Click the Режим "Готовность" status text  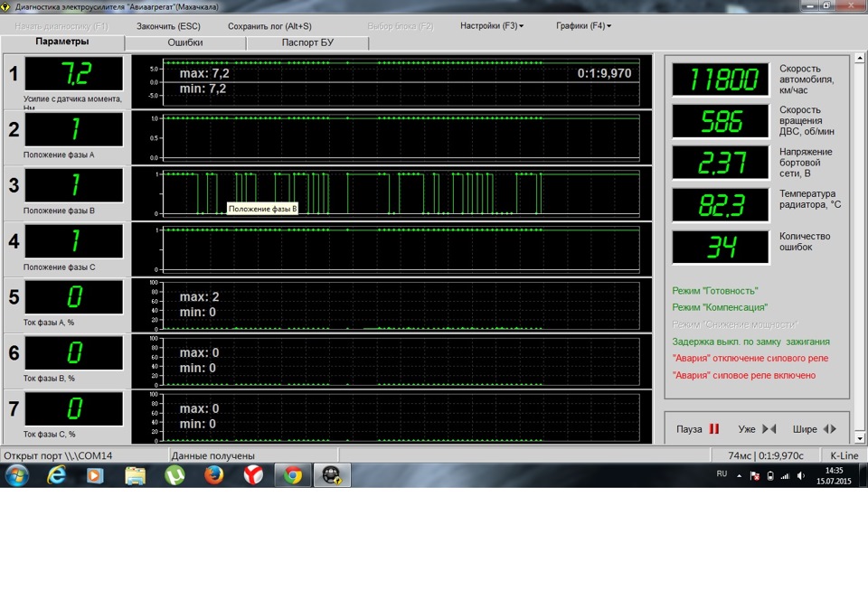[x=714, y=291]
